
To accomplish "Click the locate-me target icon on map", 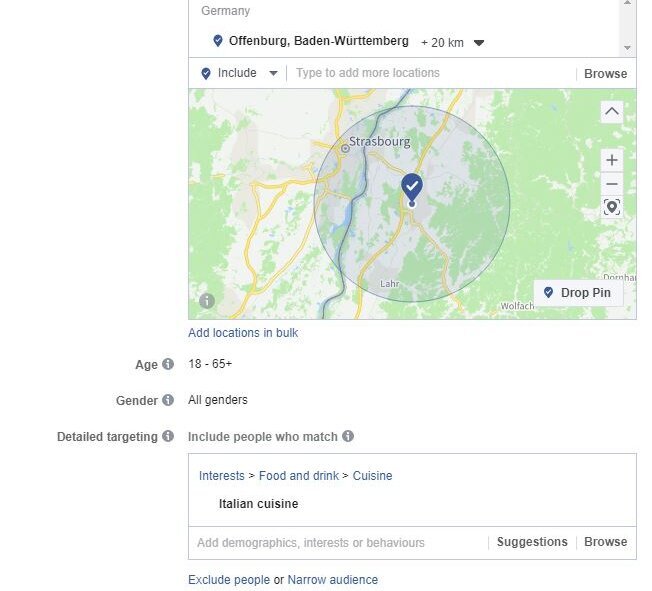I will 612,208.
